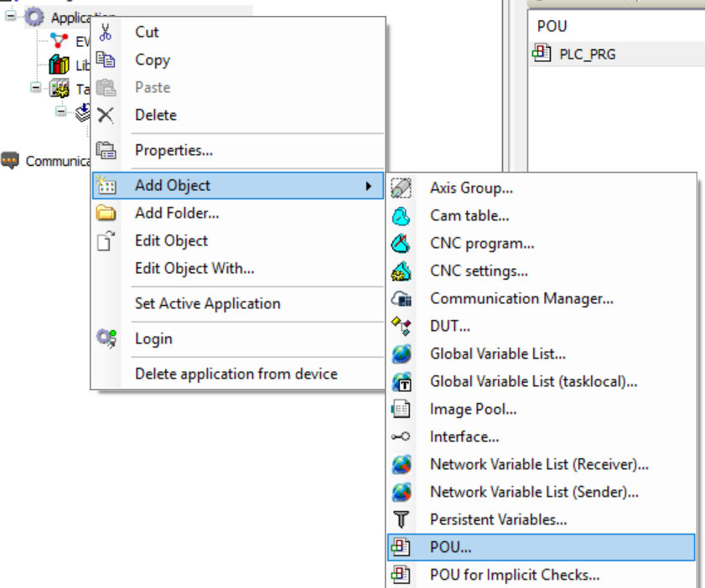Select Properties... in context menu
The image size is (705, 588).
point(174,151)
